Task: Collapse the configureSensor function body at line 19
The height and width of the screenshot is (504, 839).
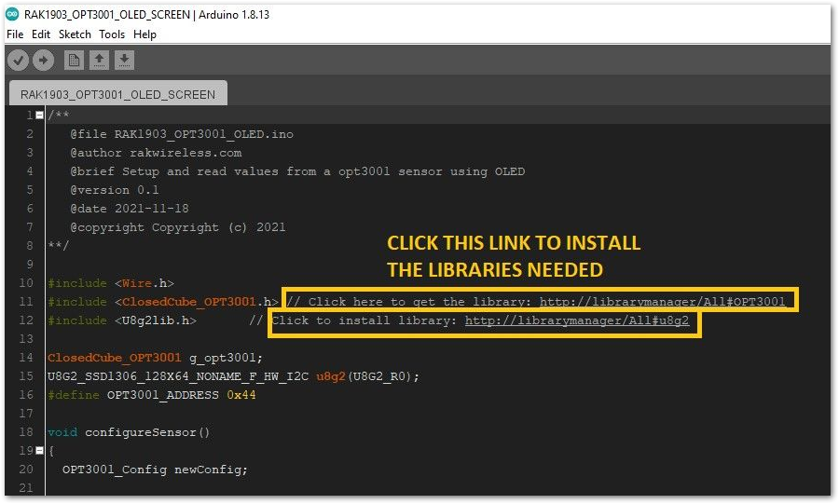Action: 39,451
